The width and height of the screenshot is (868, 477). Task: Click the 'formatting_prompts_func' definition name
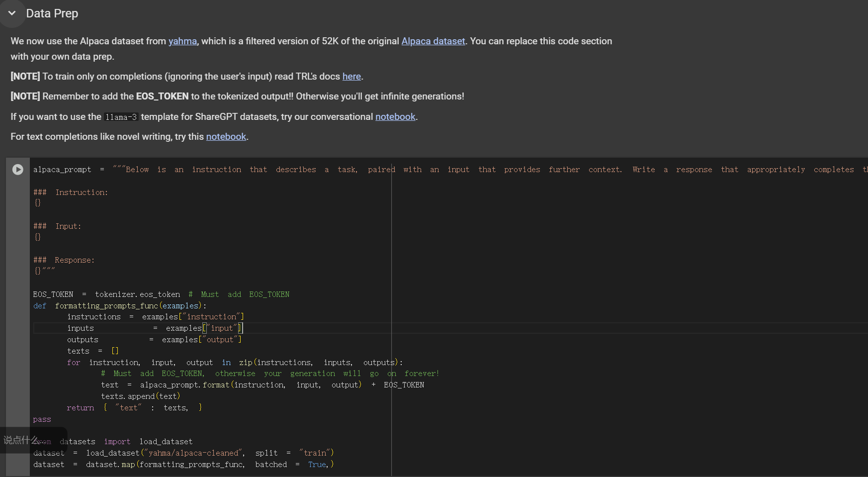click(x=106, y=306)
